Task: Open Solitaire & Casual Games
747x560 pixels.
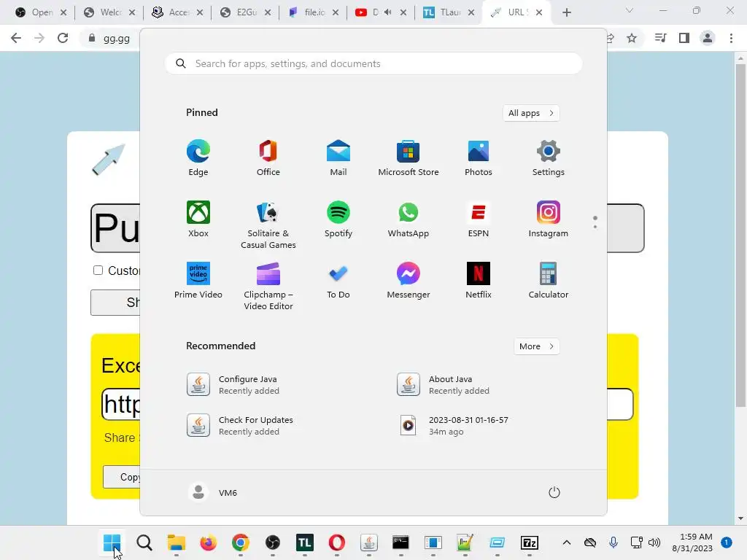Action: point(268,225)
